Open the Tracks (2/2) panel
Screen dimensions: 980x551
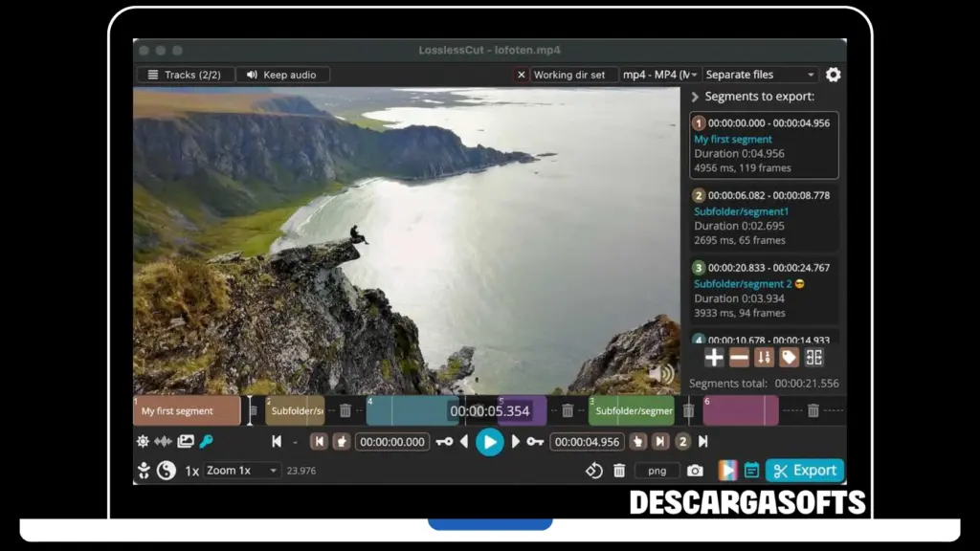coord(185,75)
